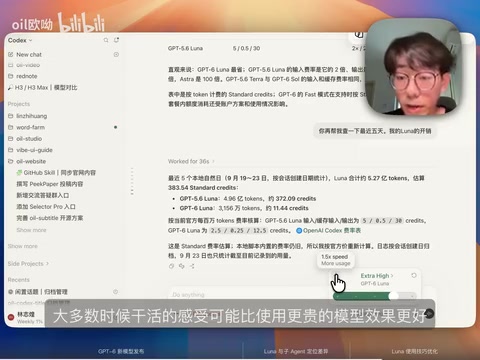Jump to GPT-6 新模型发布 video chapter
The height and width of the screenshot is (360, 480).
pyautogui.click(x=121, y=351)
